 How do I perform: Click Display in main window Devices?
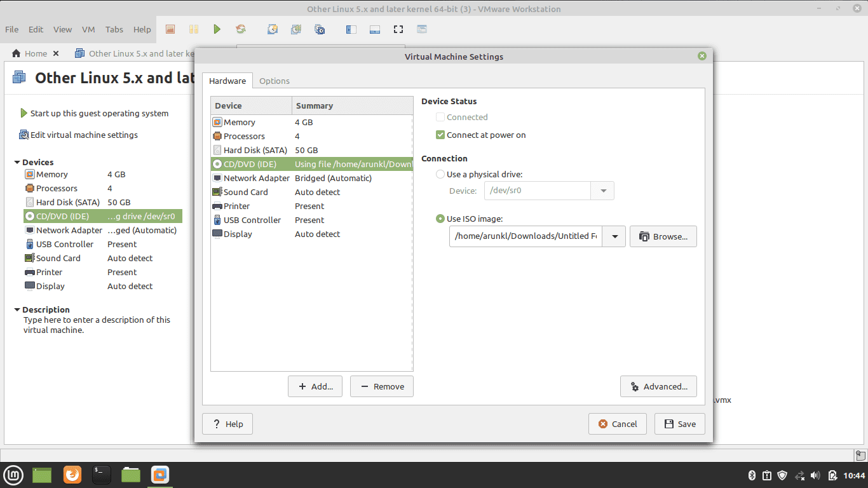pyautogui.click(x=103, y=286)
